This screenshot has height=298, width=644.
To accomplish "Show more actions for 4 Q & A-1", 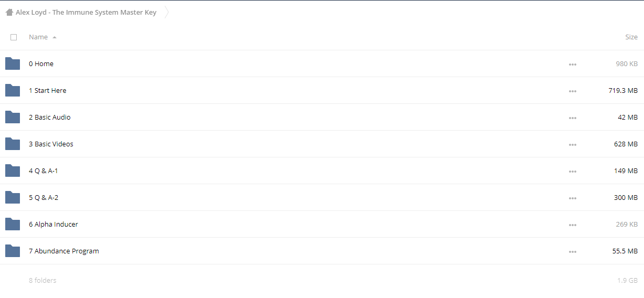I will pyautogui.click(x=573, y=172).
